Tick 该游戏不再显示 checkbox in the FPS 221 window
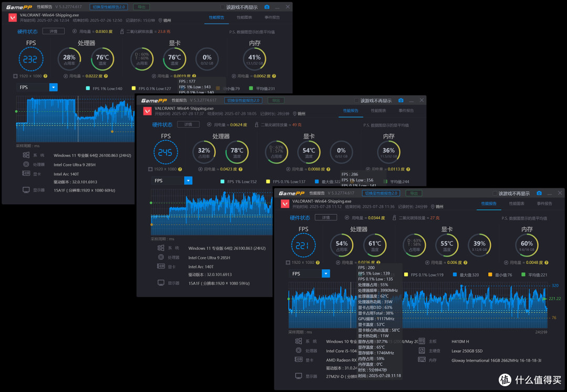567x392 pixels. click(x=495, y=194)
